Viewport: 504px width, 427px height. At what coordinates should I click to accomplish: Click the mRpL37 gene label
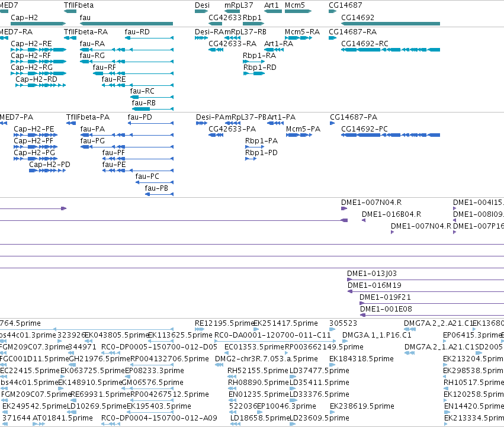(239, 5)
